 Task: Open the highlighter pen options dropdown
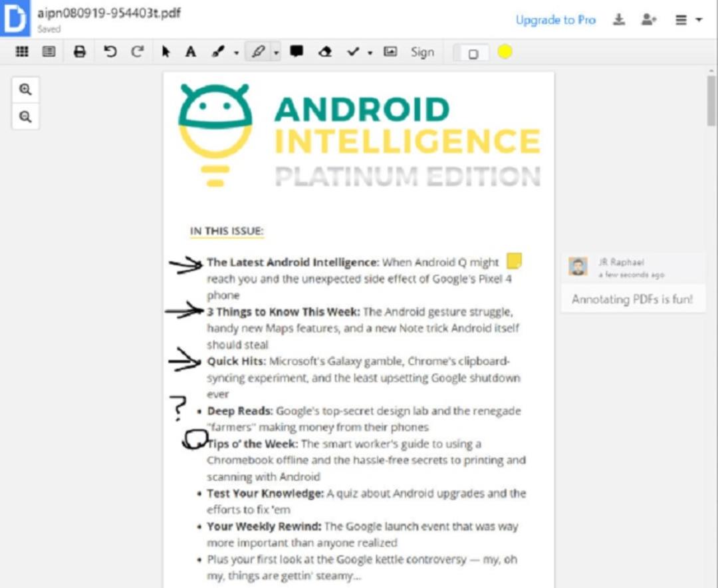coord(276,53)
